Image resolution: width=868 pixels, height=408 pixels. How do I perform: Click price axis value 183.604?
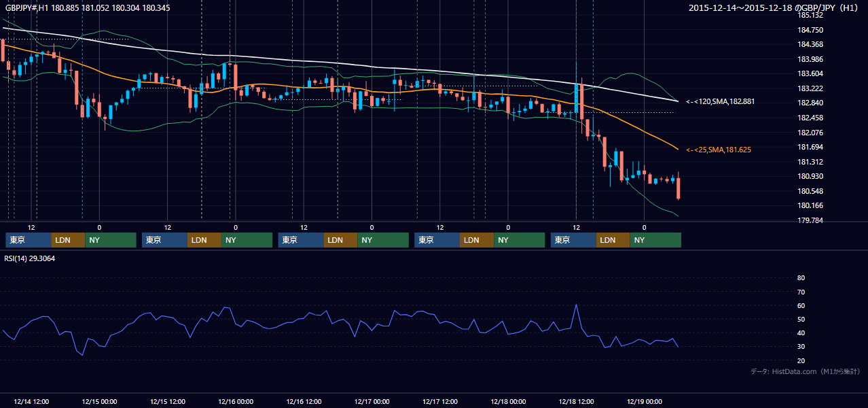point(810,74)
